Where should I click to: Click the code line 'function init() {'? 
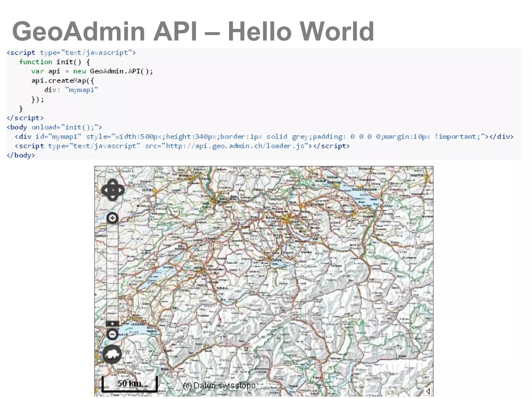(55, 62)
